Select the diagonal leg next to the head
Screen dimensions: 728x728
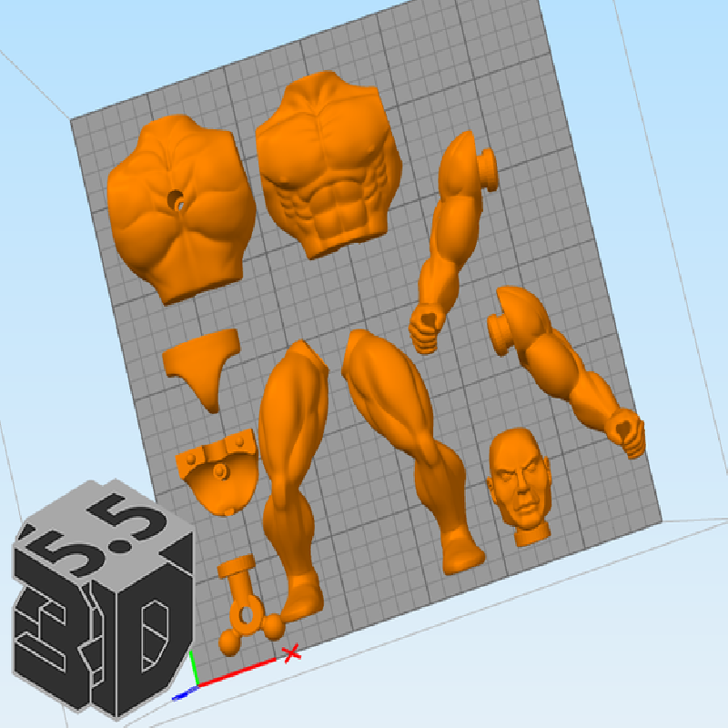tap(414, 446)
